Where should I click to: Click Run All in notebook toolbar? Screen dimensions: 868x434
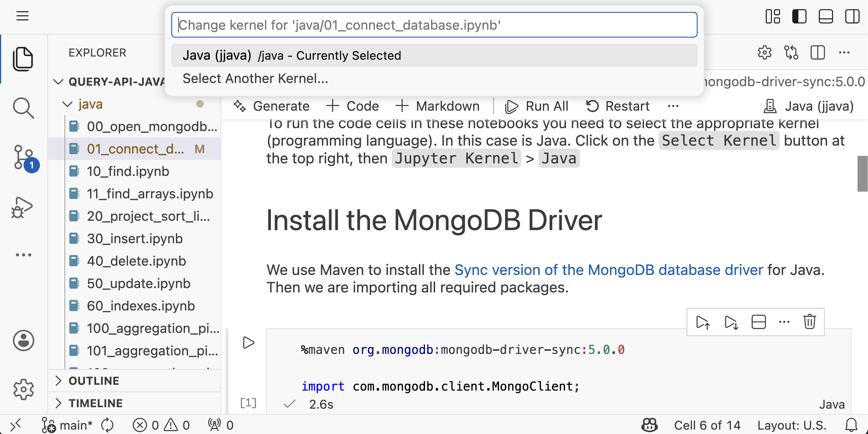[537, 106]
